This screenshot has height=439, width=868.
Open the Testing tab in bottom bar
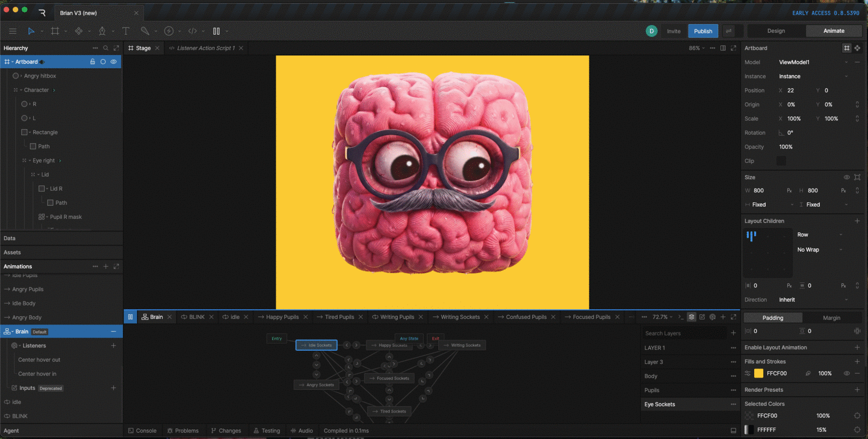click(267, 431)
